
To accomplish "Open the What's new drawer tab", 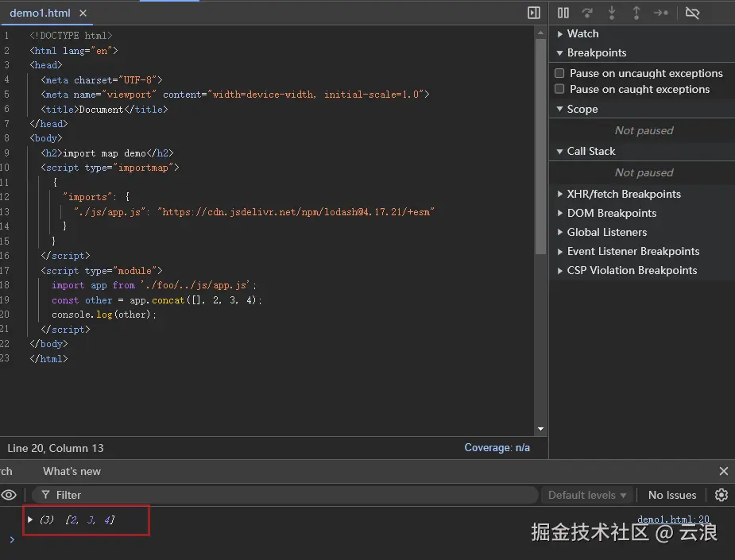I will click(72, 471).
